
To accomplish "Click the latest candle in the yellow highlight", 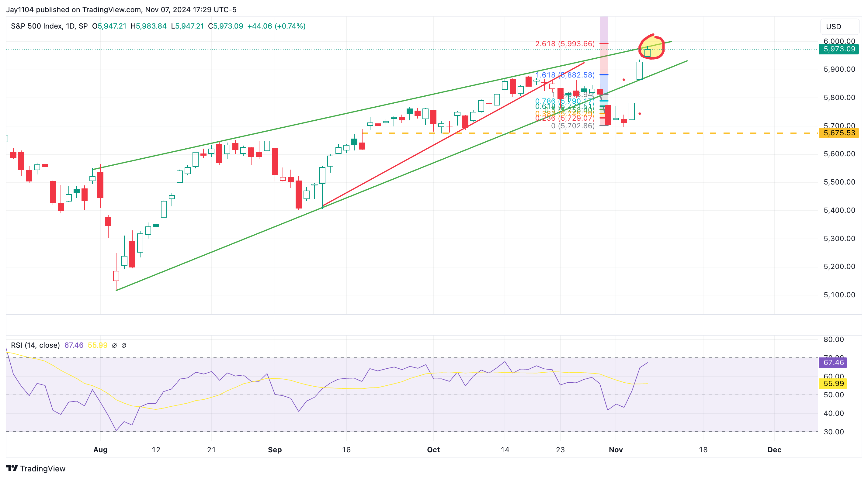I will [647, 52].
